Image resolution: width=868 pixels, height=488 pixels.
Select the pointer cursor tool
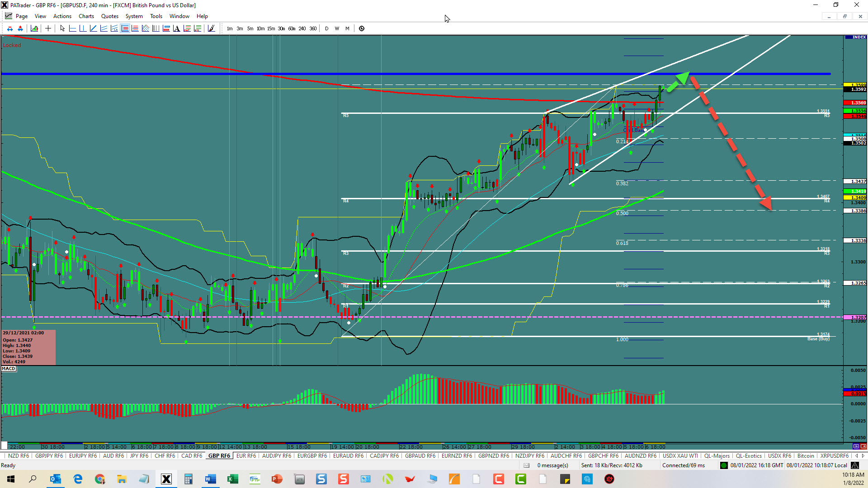[62, 28]
